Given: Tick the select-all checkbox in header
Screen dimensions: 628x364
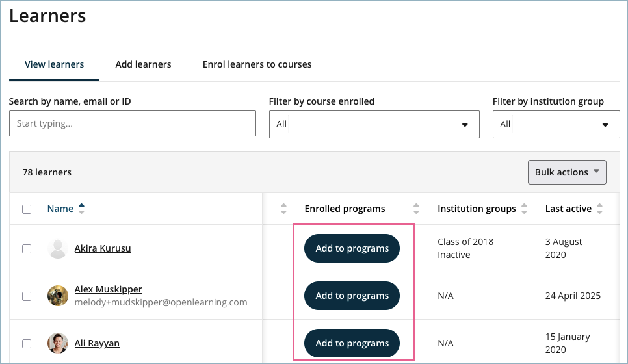Looking at the screenshot, I should [27, 209].
